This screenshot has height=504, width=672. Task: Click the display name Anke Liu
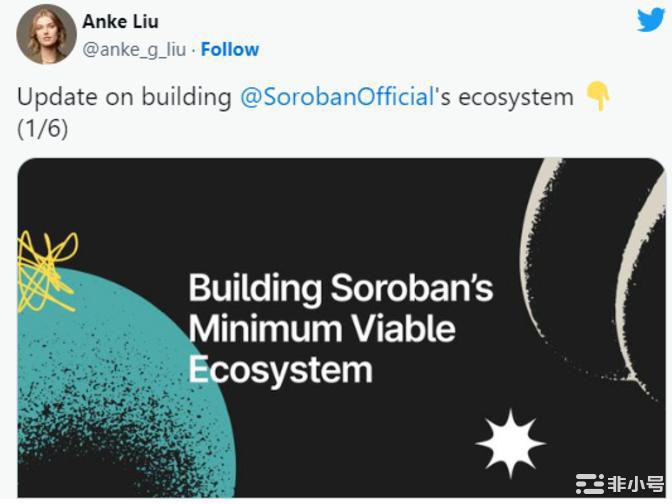coord(120,22)
